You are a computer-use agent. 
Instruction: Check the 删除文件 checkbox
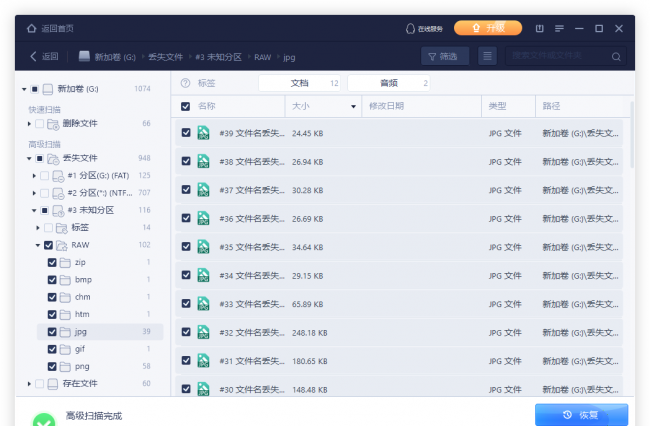[x=39, y=123]
